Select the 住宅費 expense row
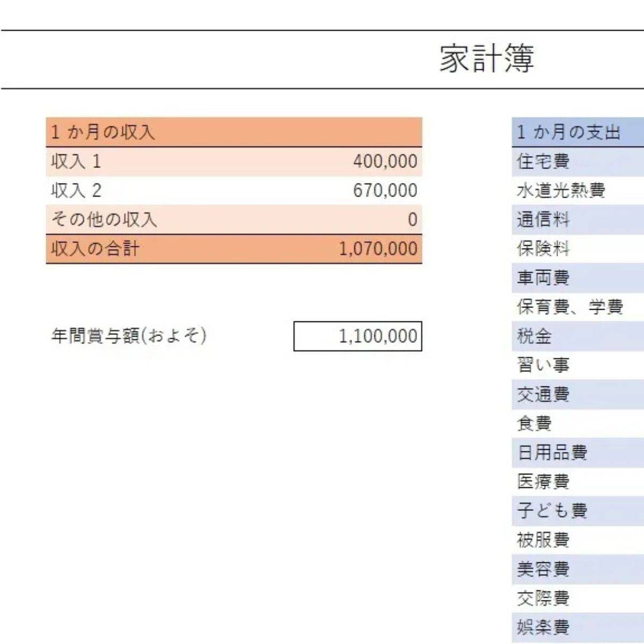 coord(578,162)
